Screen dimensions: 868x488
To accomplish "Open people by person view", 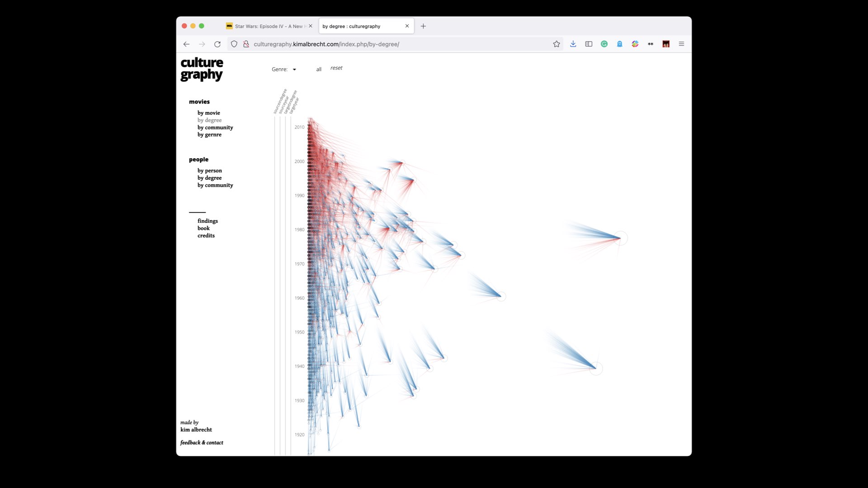I will click(x=210, y=171).
